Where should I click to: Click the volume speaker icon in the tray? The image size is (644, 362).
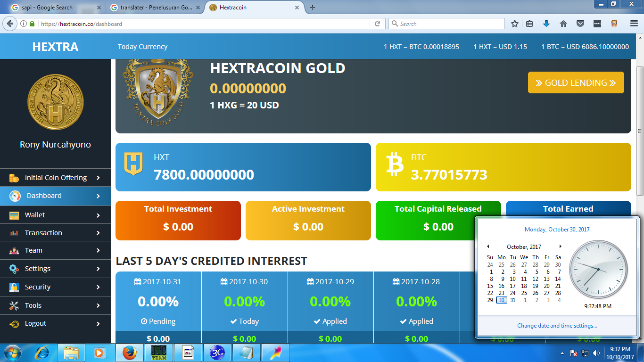click(596, 353)
